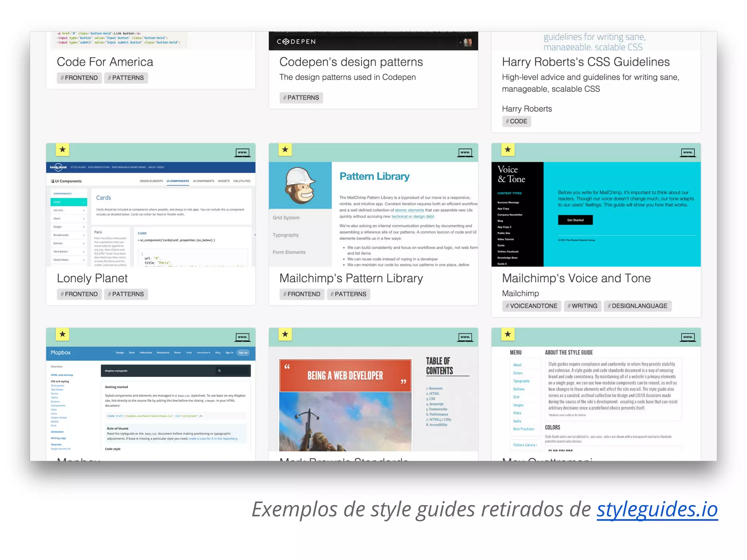Click Typography in Pattern Library sidebar
This screenshot has height=560, width=747.
tap(286, 235)
